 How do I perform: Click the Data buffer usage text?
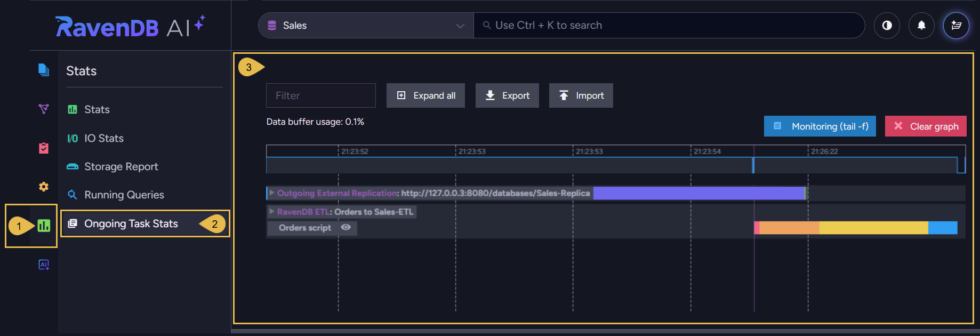315,122
